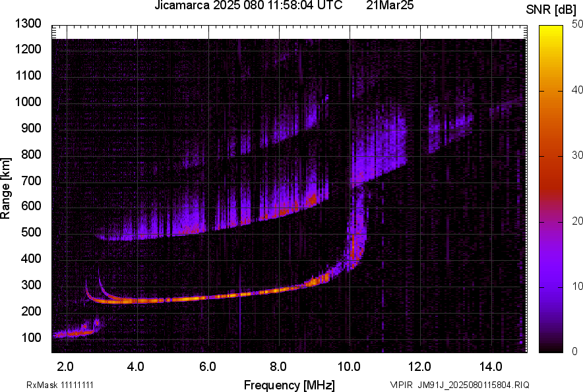Click the 'Frequency [MHz]' axis label

point(290,385)
